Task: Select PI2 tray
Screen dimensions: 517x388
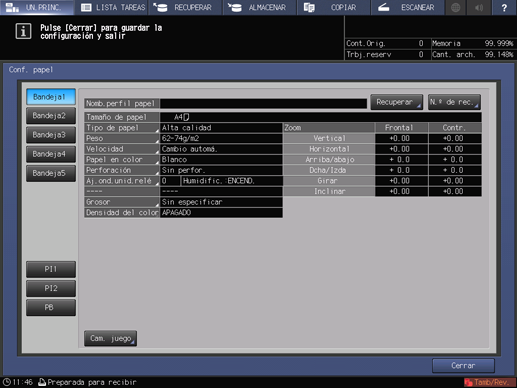Action: pyautogui.click(x=51, y=288)
